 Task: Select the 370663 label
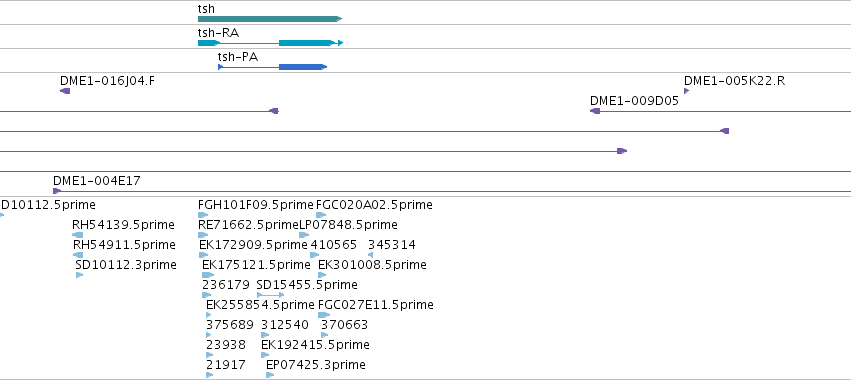click(x=345, y=325)
